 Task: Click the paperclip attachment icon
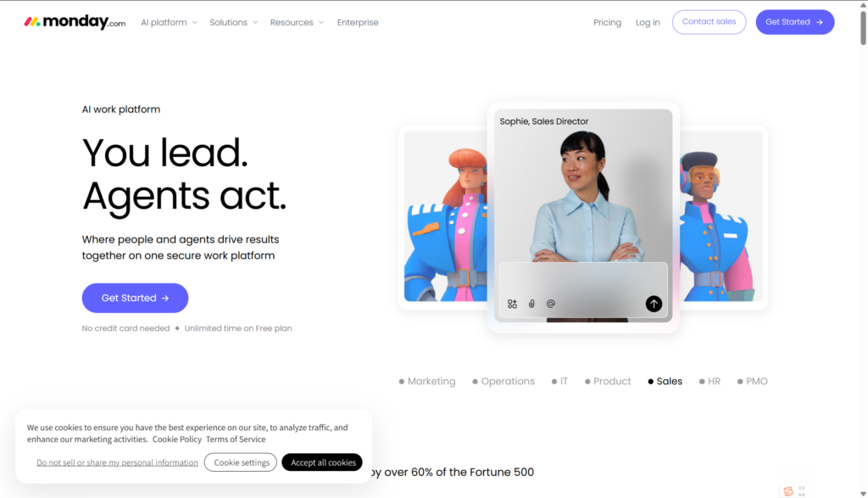pyautogui.click(x=531, y=304)
